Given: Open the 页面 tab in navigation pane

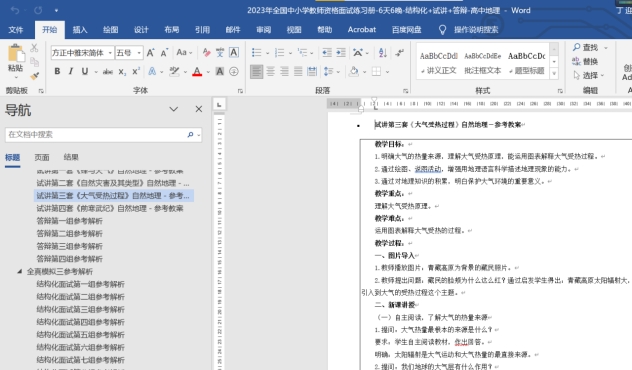Looking at the screenshot, I should [x=42, y=157].
